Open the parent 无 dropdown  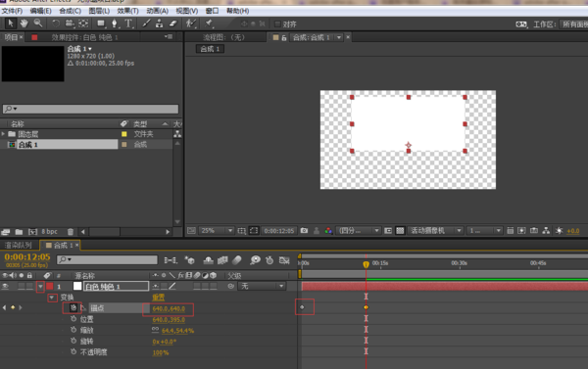pyautogui.click(x=262, y=286)
